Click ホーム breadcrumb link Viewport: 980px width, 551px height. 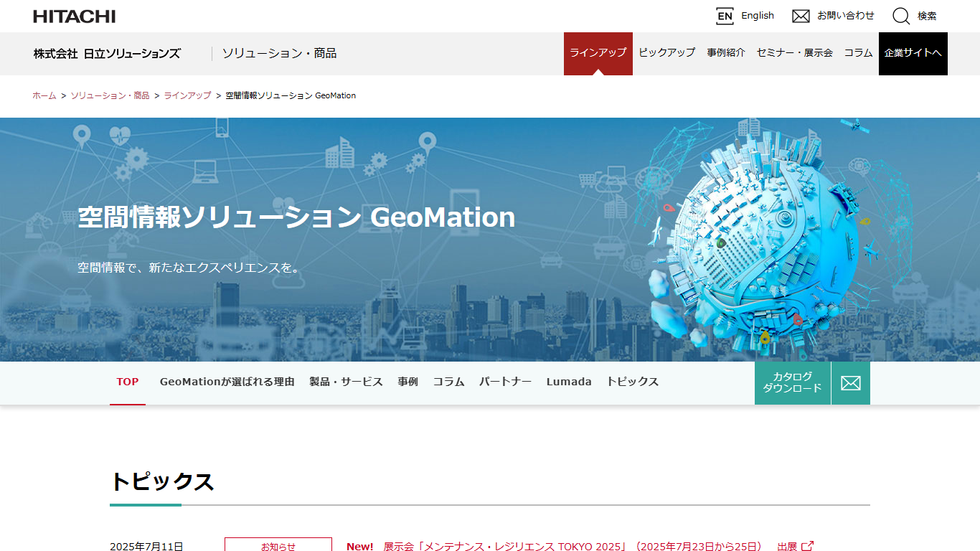point(44,95)
